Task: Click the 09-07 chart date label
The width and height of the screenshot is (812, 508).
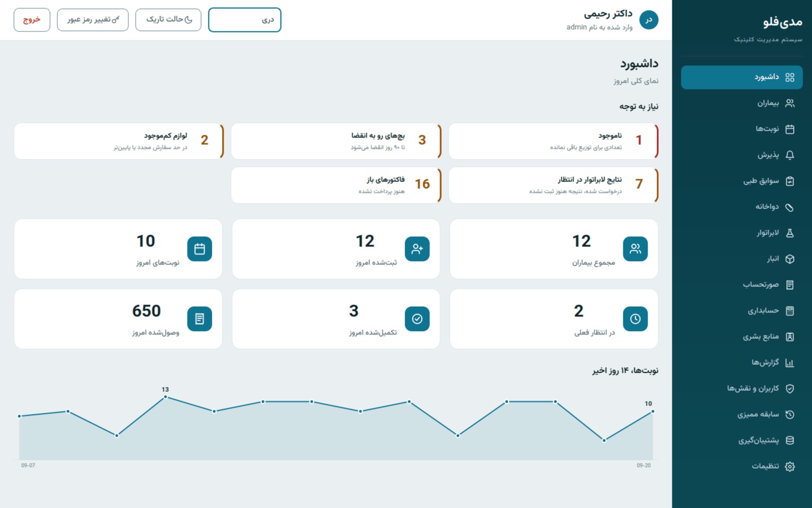Action: pos(28,465)
